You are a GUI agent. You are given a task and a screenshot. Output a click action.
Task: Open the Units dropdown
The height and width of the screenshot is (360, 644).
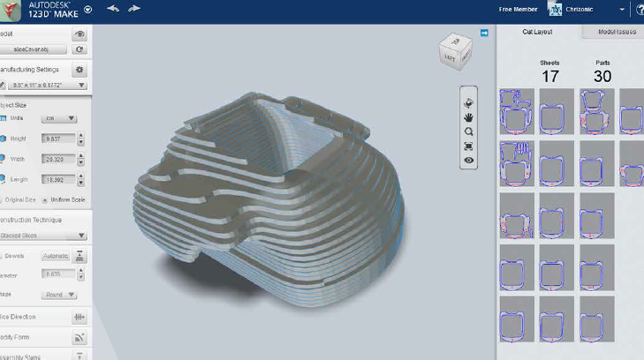coord(60,118)
